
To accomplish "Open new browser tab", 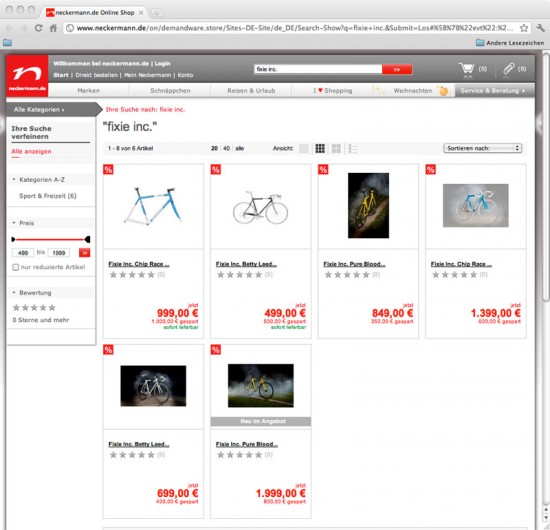I will point(156,13).
